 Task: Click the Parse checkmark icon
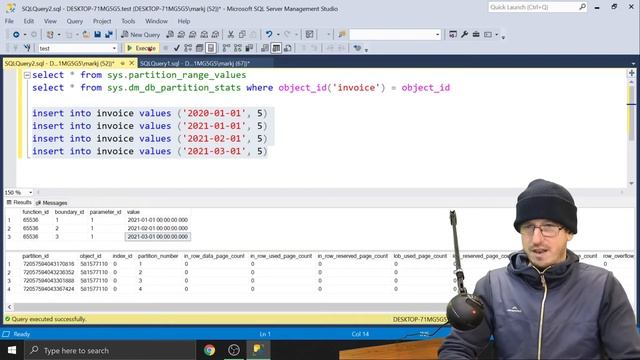pyautogui.click(x=176, y=48)
